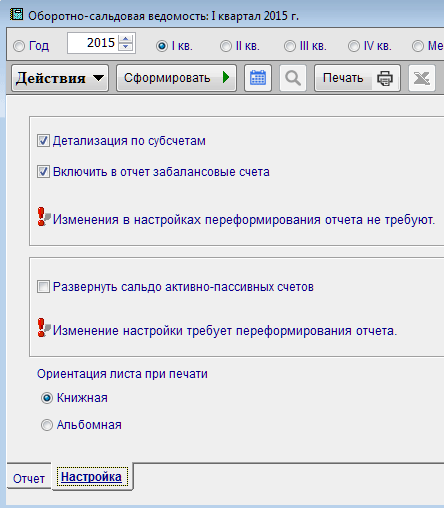
Task: Select the Год period radio button
Action: point(19,46)
